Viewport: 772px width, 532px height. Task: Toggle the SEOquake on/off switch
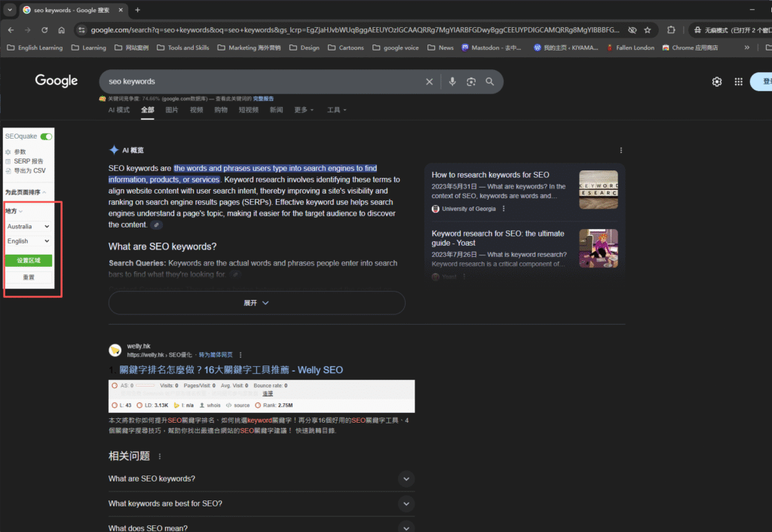coord(47,136)
